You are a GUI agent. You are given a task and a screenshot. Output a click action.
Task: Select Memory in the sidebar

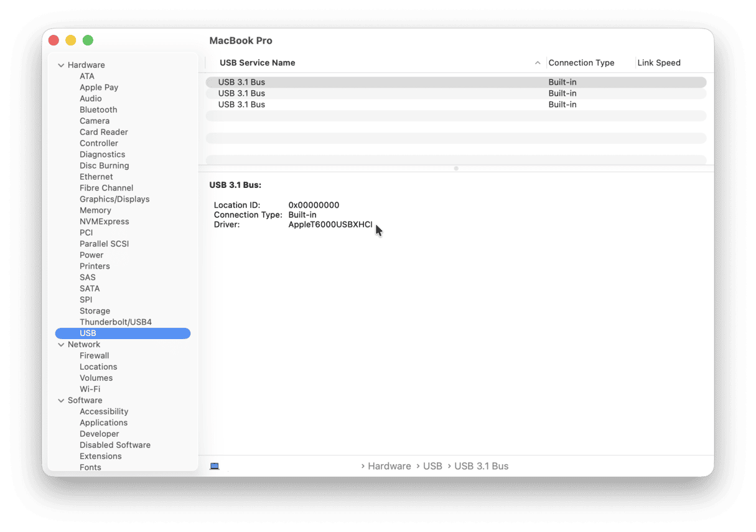pos(95,210)
